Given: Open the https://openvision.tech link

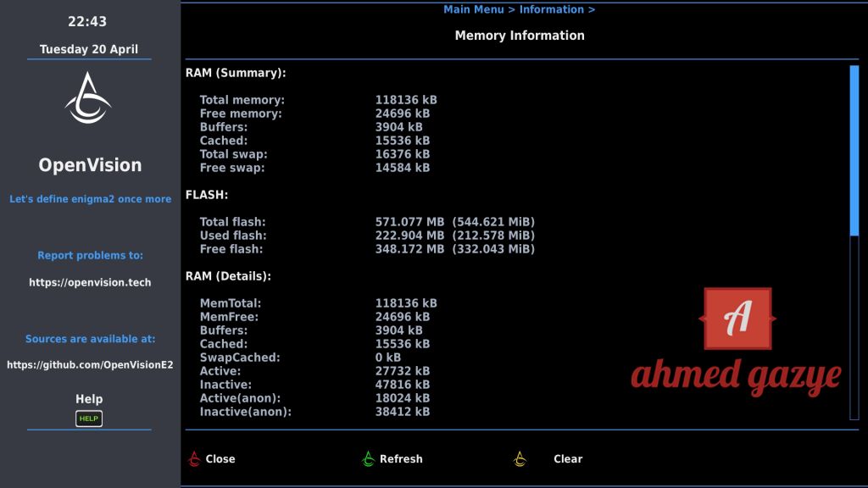Looking at the screenshot, I should point(90,282).
